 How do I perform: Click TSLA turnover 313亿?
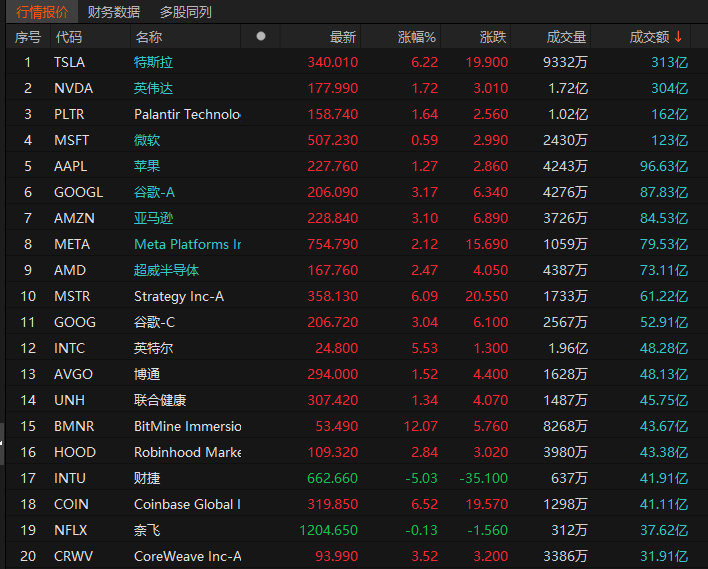coord(670,62)
